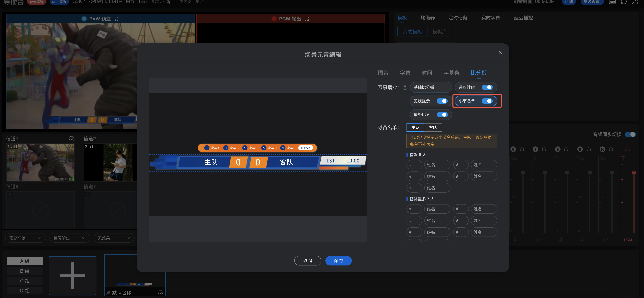Open the 均衡器 tab

pyautogui.click(x=427, y=18)
